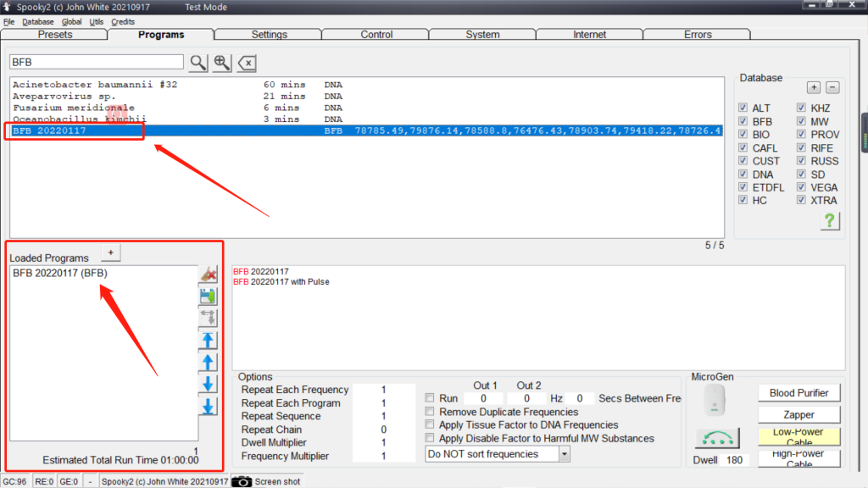Click the minus button in the Database panel
Screen dimensions: 868x488
(x=832, y=87)
